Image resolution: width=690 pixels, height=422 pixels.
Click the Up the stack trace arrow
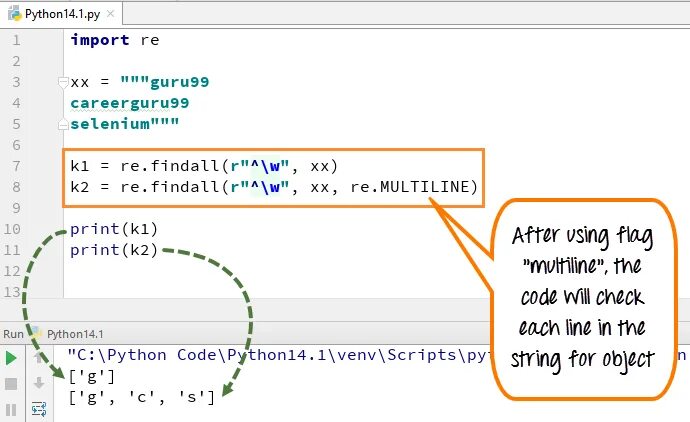point(39,358)
